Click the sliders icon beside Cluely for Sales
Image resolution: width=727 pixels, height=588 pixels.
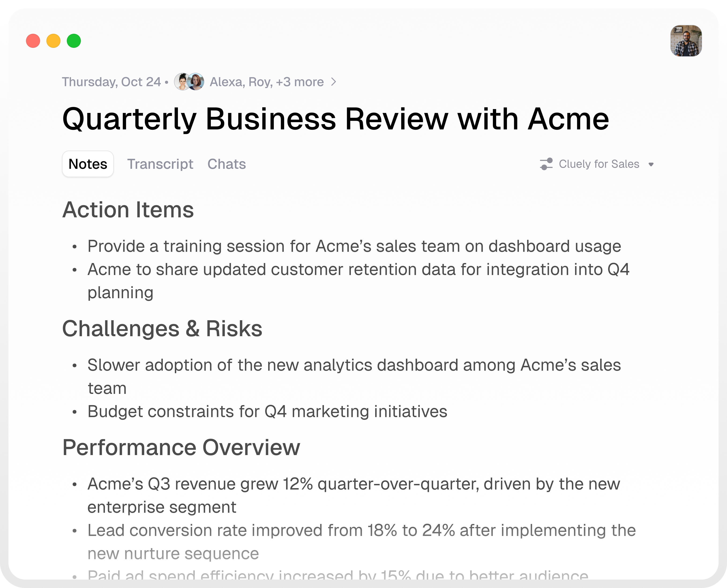pos(546,164)
